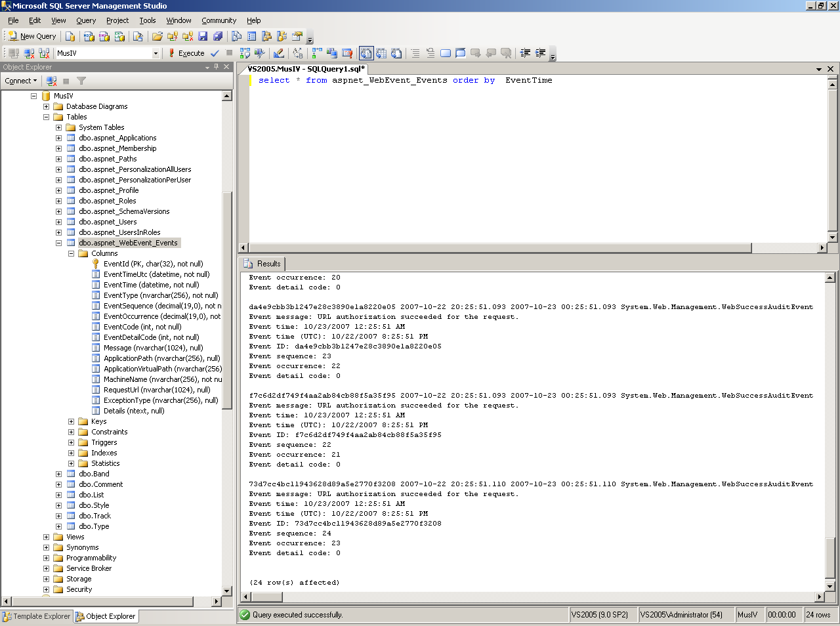
Task: Toggle SQLCMD Mode
Action: click(x=347, y=53)
